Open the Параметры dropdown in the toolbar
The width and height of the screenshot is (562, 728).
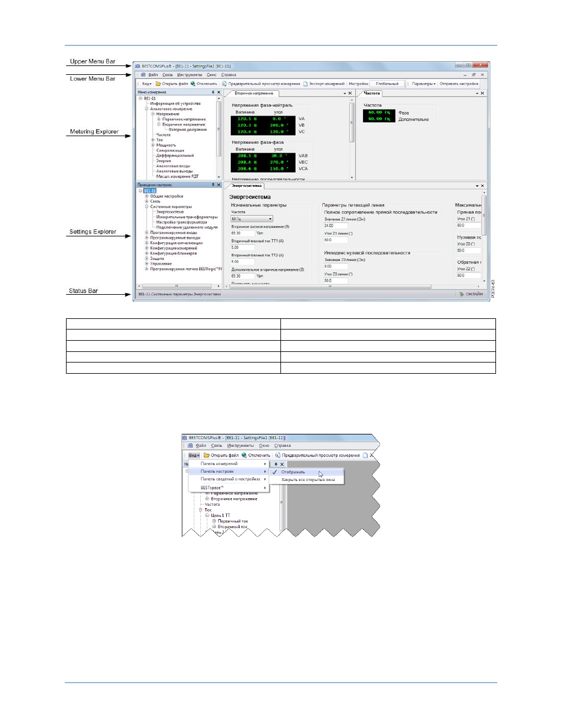424,84
